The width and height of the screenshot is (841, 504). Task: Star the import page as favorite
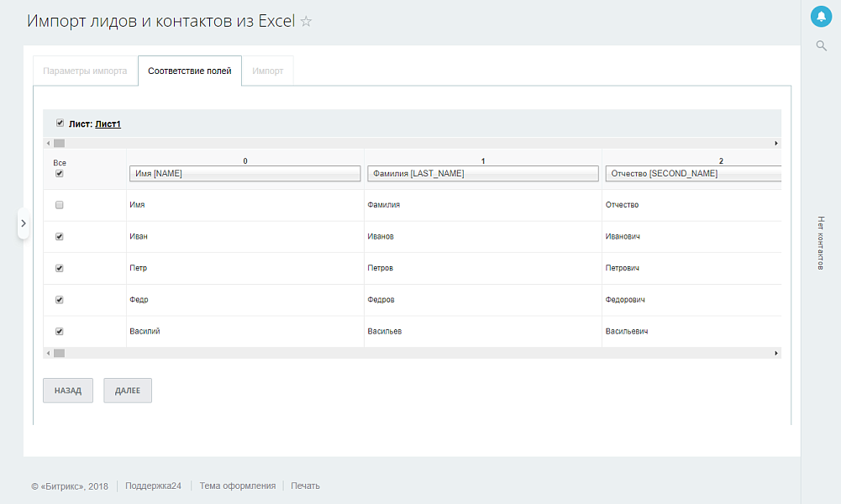pyautogui.click(x=305, y=21)
